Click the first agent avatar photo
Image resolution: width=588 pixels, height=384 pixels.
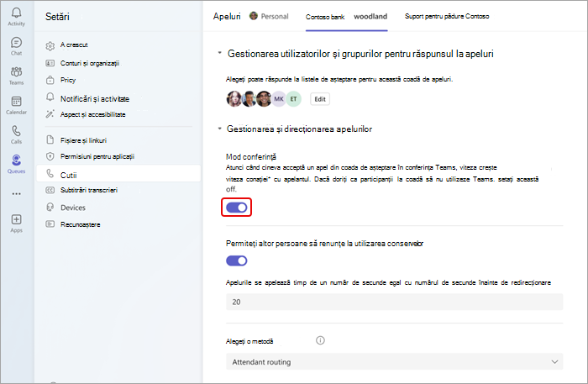click(234, 99)
